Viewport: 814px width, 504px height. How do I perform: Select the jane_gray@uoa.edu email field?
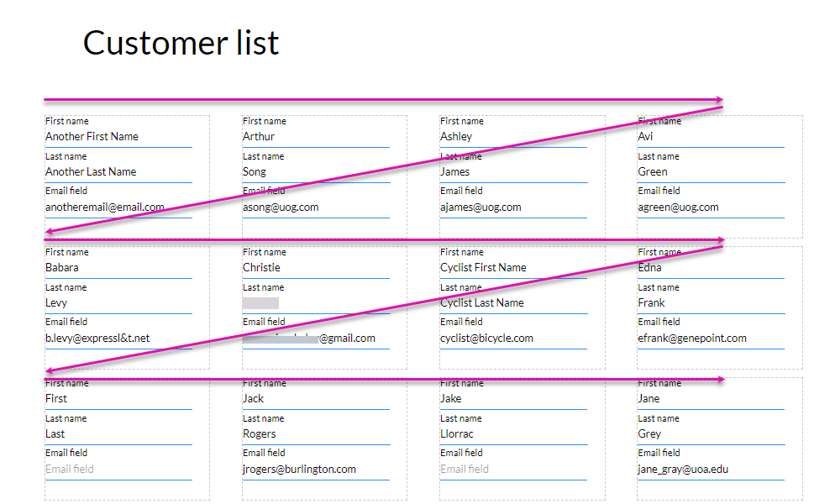click(710, 470)
